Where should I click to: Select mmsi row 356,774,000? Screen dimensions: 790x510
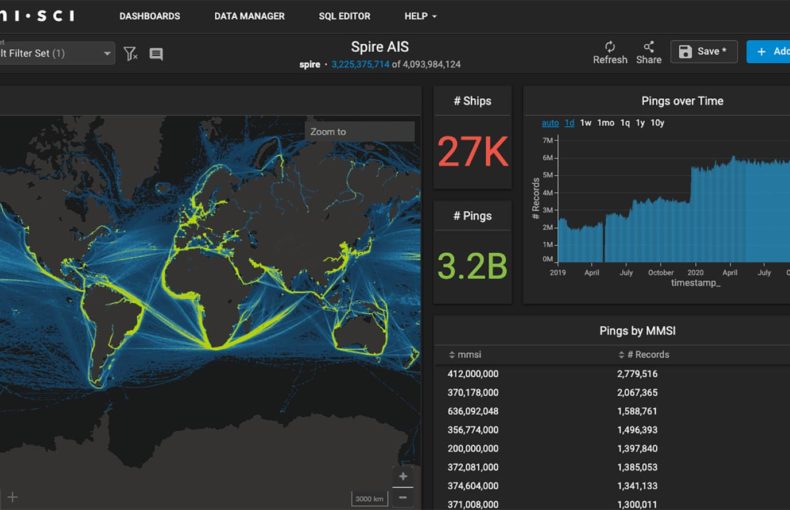473,430
